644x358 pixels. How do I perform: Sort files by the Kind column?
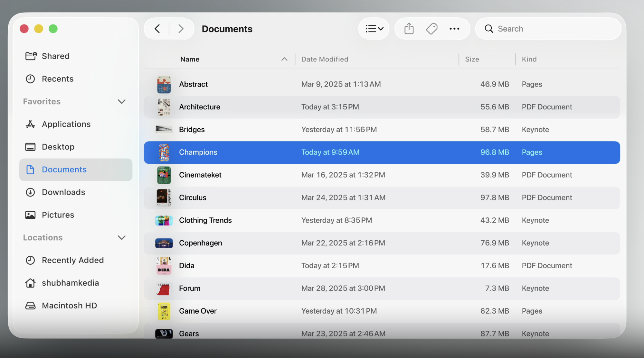point(529,59)
